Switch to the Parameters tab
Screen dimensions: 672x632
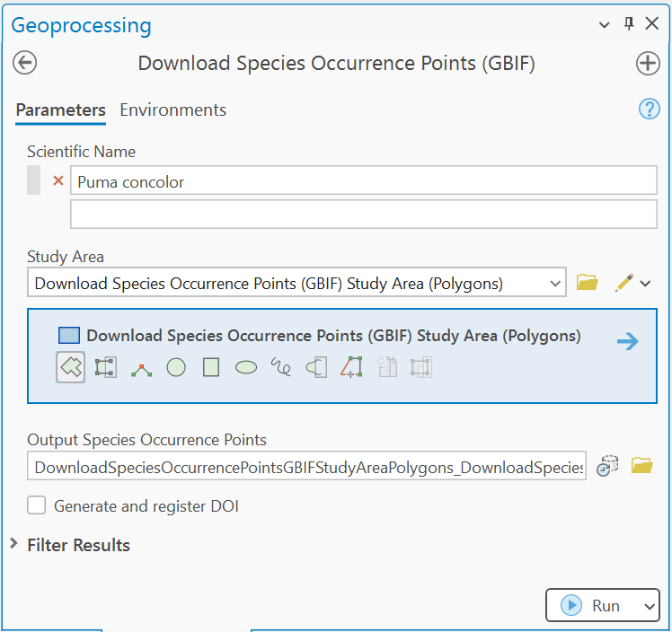point(60,110)
